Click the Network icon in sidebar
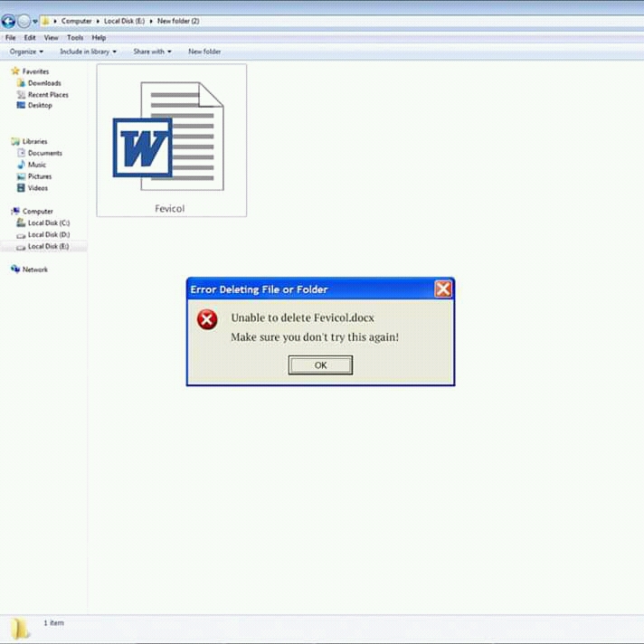This screenshot has width=644, height=644. coord(15,269)
